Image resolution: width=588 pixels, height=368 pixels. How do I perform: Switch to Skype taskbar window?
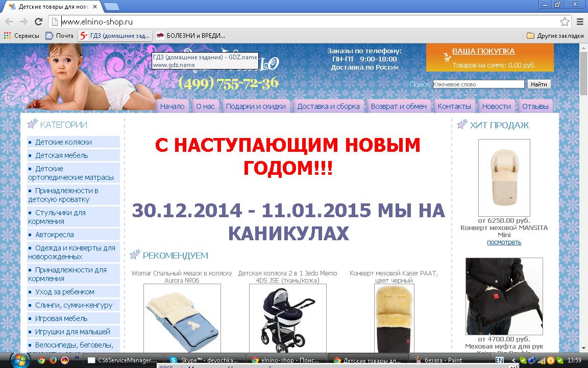pos(205,360)
